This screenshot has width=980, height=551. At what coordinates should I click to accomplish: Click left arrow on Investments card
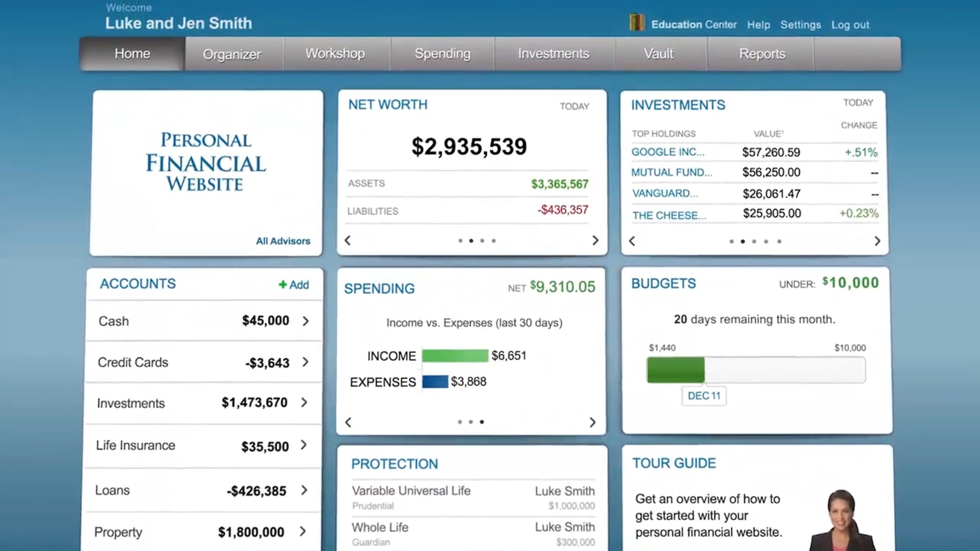[632, 241]
